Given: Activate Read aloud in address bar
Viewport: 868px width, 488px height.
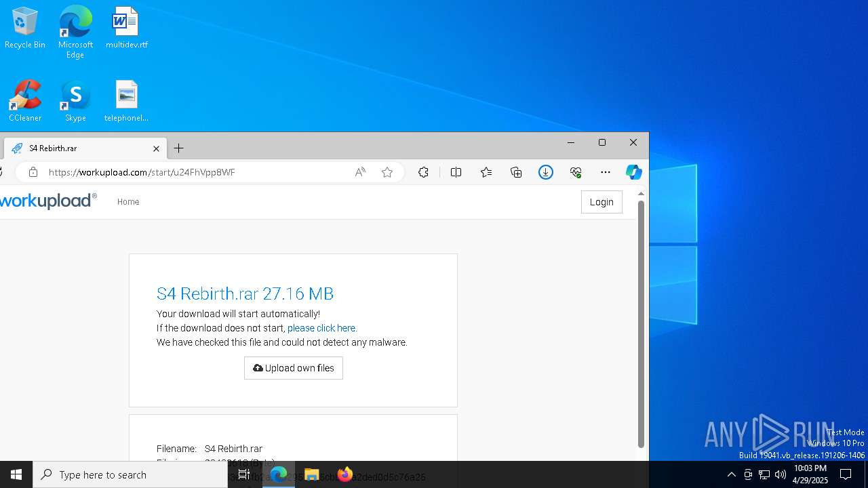Looking at the screenshot, I should (x=360, y=172).
